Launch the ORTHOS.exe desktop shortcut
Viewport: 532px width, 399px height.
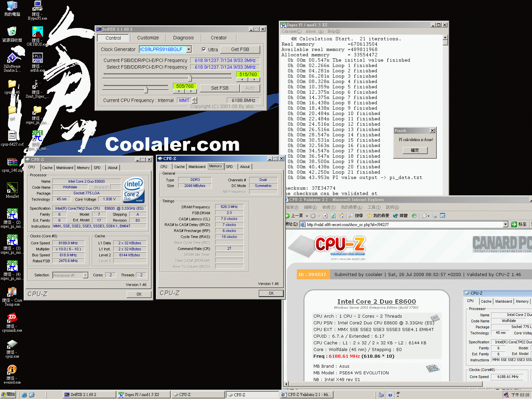[37, 36]
